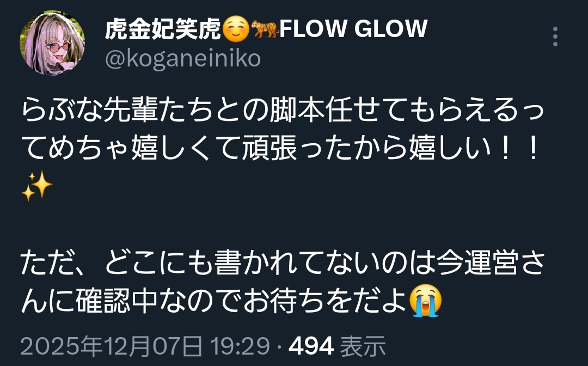Click the double exclamation marks after 嬉しい
Image resolution: width=588 pixels, height=366 pixels.
click(519, 149)
